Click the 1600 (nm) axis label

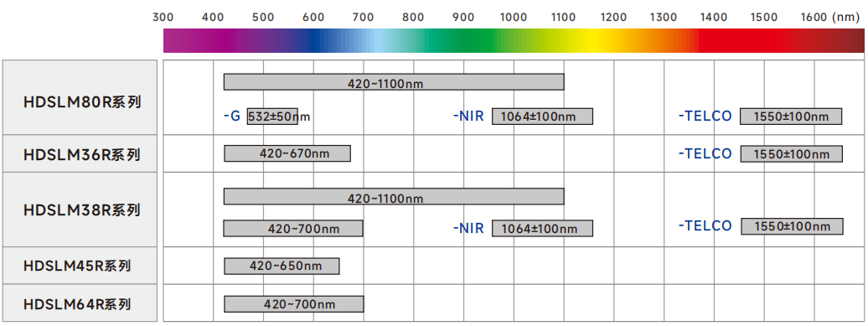tap(830, 17)
